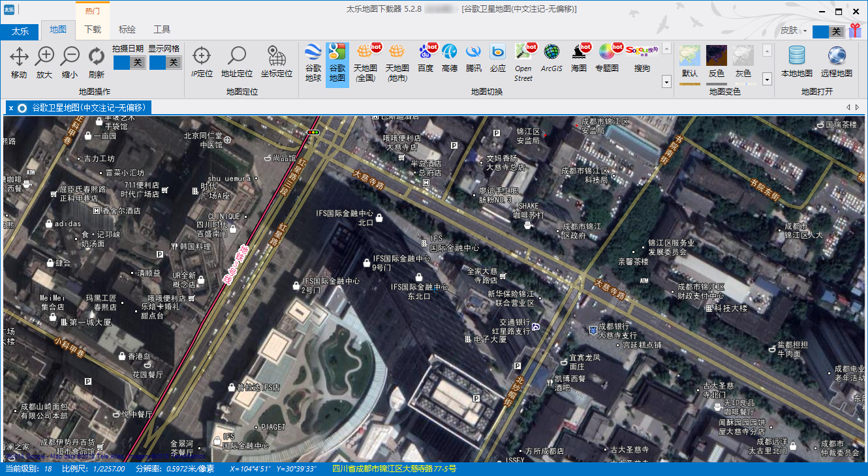This screenshot has height=476, width=868.
Task: Click the 太乐 app logo icon
Action: point(8,9)
